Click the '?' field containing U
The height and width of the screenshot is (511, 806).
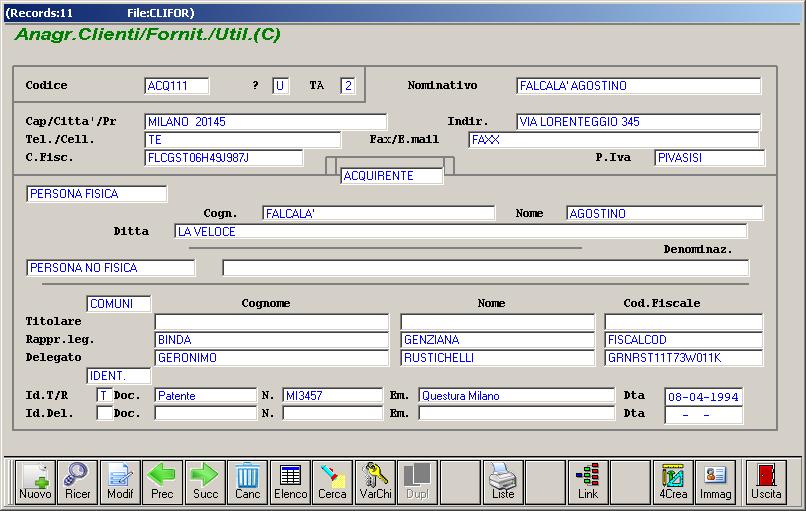pos(281,86)
